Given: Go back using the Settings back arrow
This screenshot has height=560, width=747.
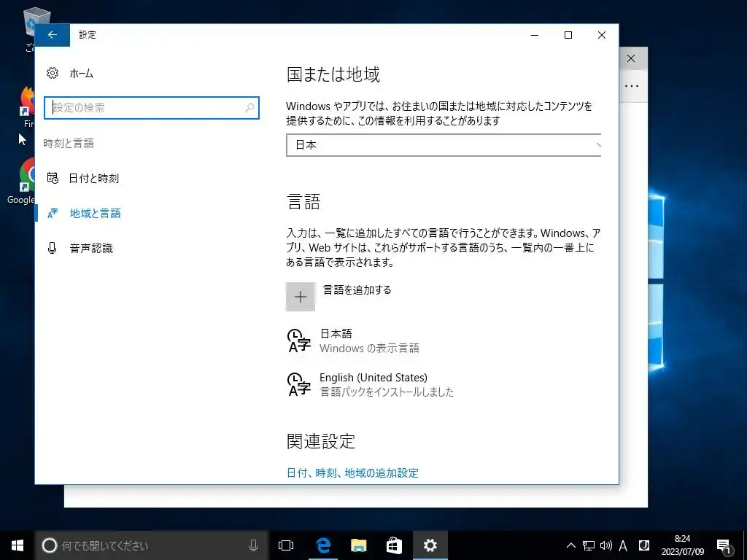Looking at the screenshot, I should click(x=53, y=35).
